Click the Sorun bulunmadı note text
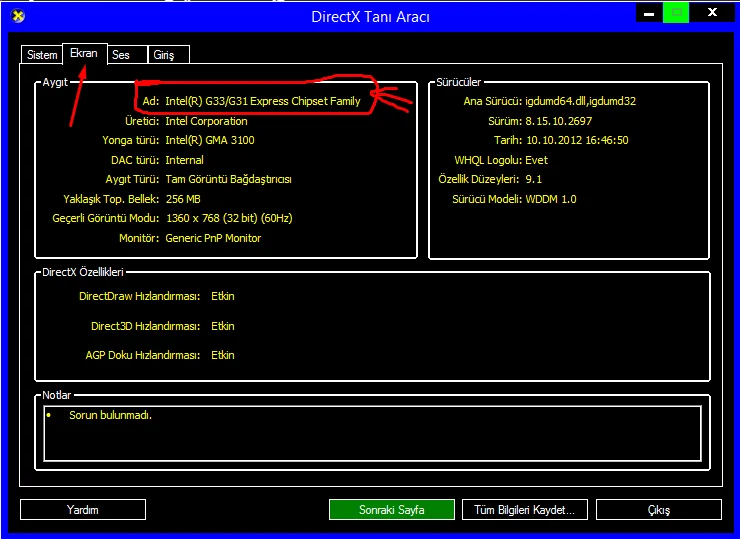740x539 pixels. (110, 415)
